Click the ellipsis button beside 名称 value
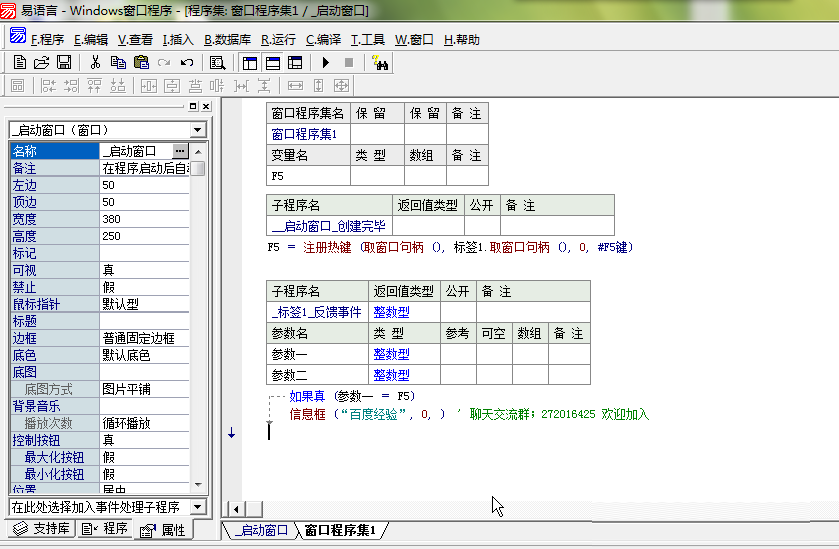The height and width of the screenshot is (549, 839). 180,151
